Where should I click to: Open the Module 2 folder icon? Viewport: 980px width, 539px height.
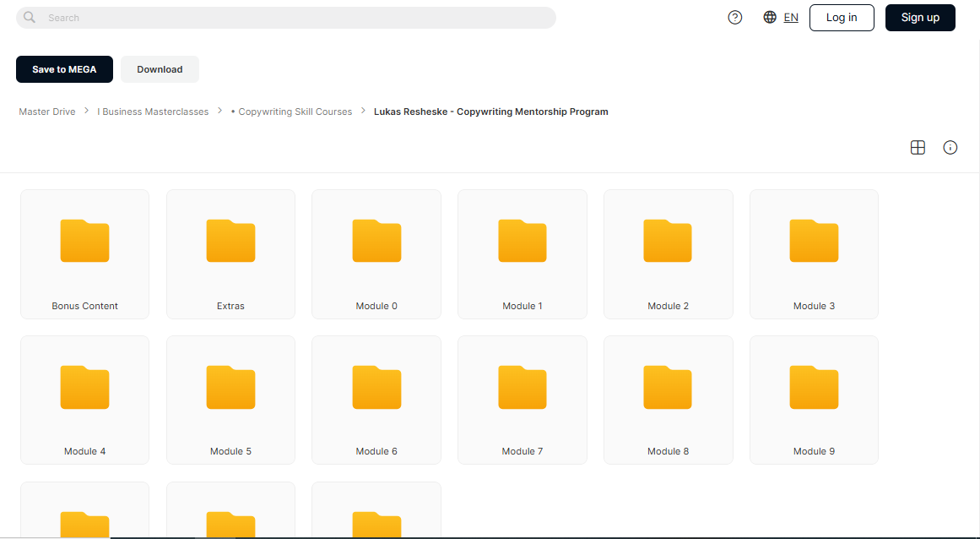(x=669, y=241)
